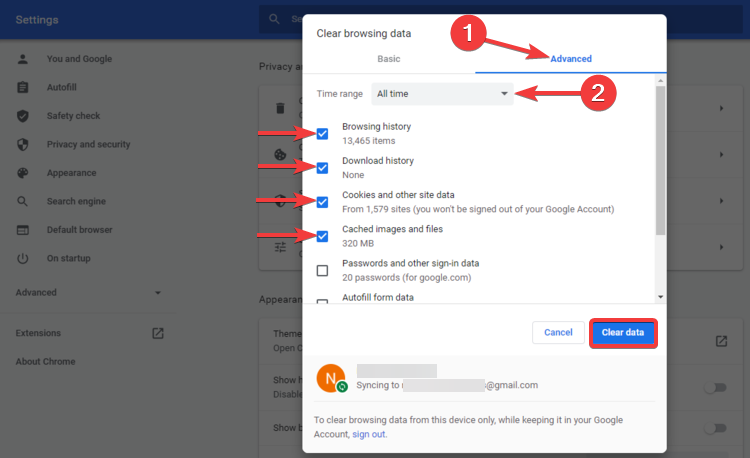Screen dimensions: 750x458
Task: Click the Privacy and security icon
Action: (22, 144)
